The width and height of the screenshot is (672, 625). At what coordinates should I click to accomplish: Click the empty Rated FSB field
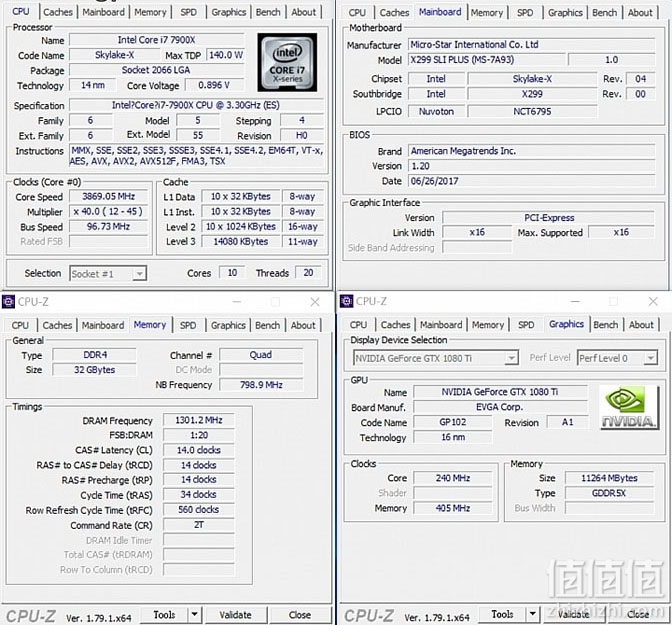click(x=108, y=241)
